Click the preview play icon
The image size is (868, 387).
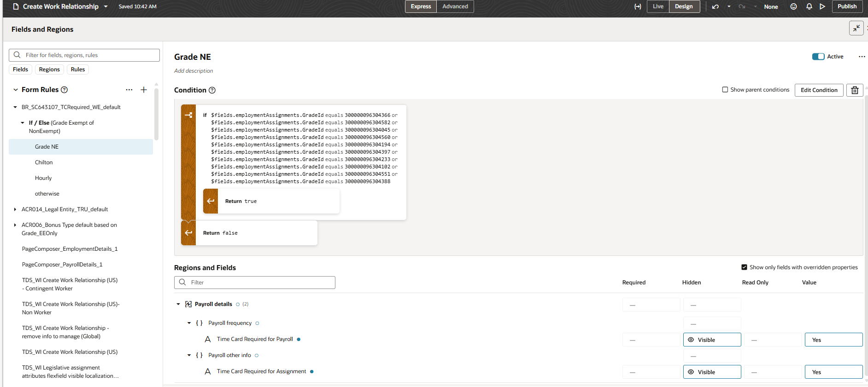pyautogui.click(x=822, y=6)
